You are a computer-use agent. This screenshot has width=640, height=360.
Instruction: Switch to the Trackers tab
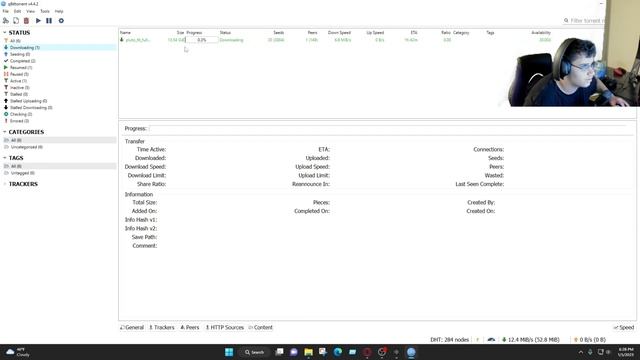tap(162, 327)
